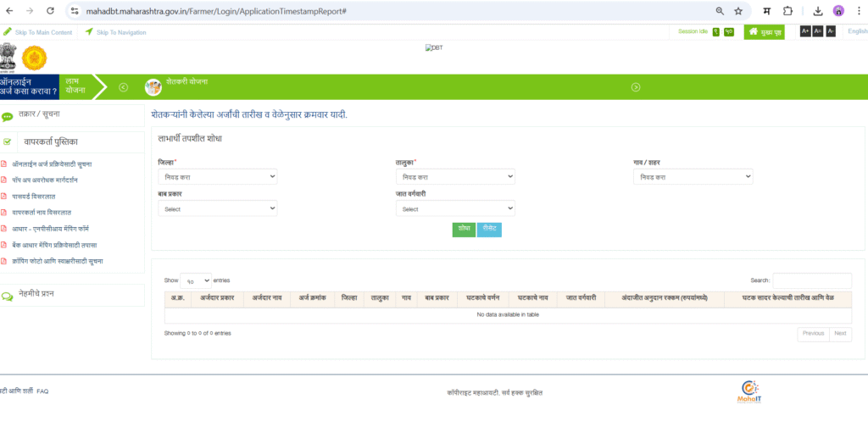The height and width of the screenshot is (438, 868).
Task: Click the नेहमीचे प्रश्न FAQ bubble icon
Action: tap(8, 296)
